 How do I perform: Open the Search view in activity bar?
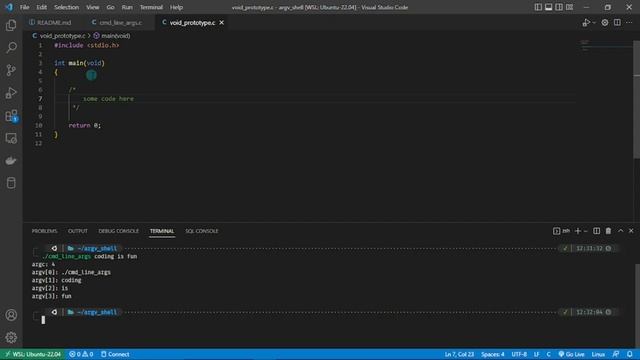[x=11, y=47]
